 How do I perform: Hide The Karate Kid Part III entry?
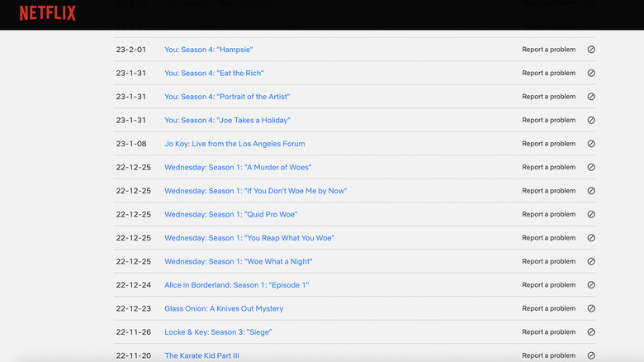(x=591, y=355)
